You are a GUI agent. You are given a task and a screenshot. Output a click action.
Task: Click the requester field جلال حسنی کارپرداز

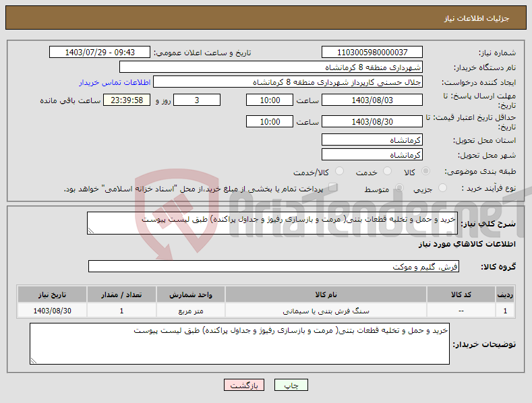point(288,82)
